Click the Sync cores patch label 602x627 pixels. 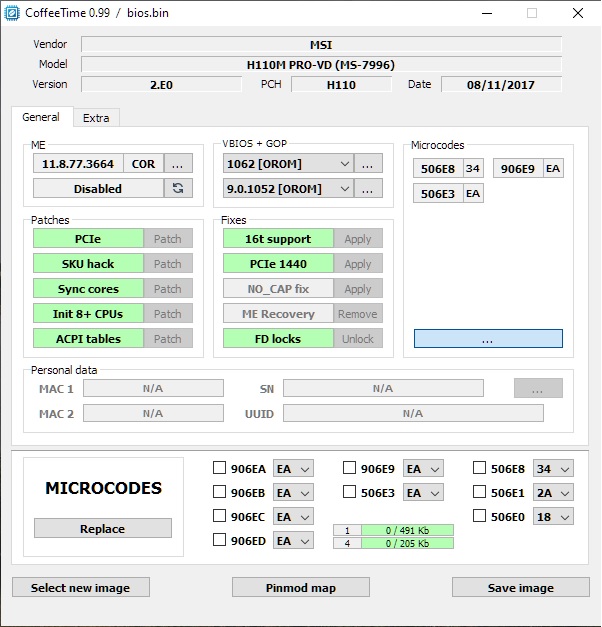[88, 288]
